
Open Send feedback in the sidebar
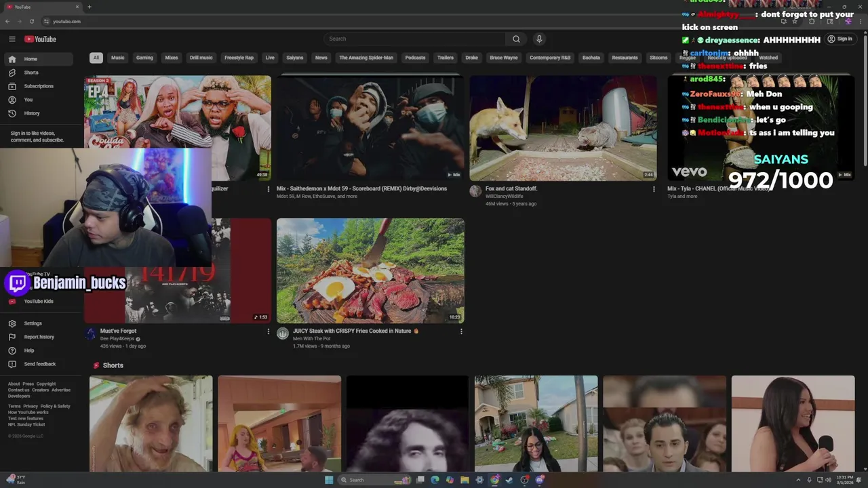coord(38,364)
